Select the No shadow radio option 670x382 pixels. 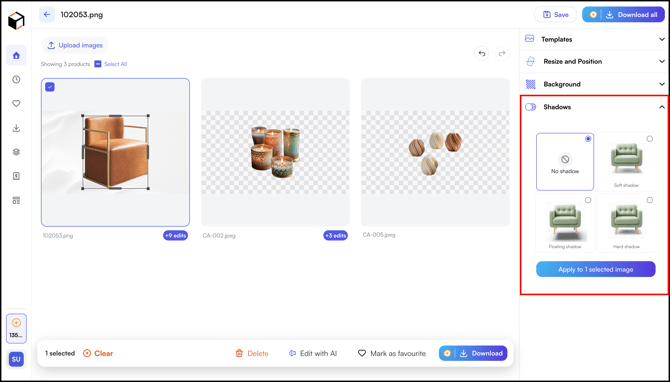tap(588, 139)
